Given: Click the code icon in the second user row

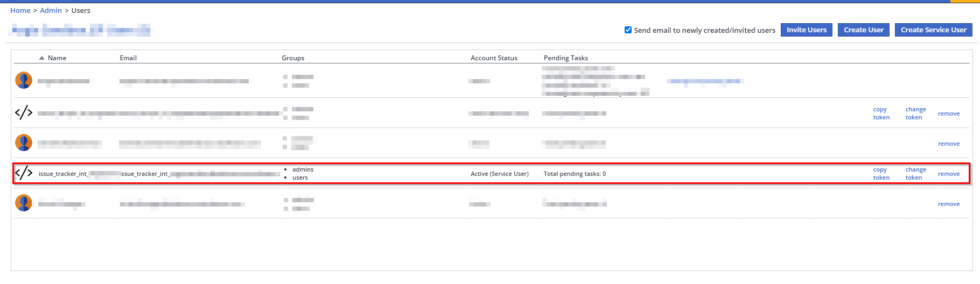Looking at the screenshot, I should [24, 112].
